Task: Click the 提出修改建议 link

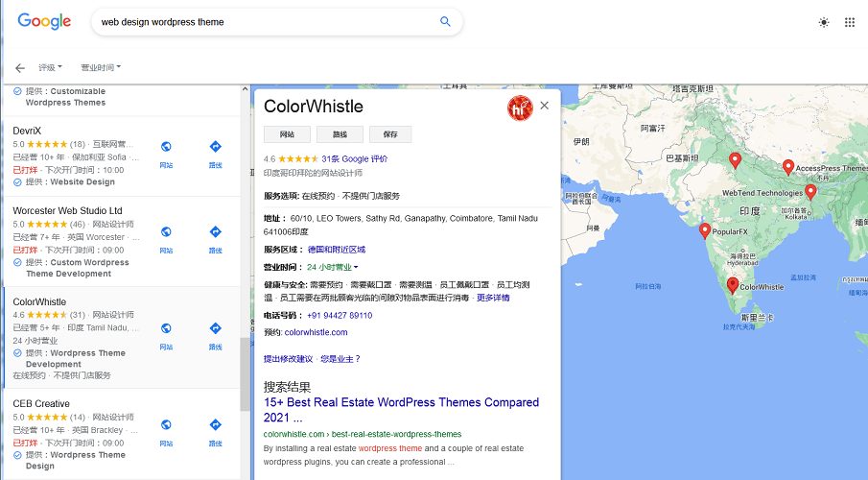Action: [x=288, y=359]
